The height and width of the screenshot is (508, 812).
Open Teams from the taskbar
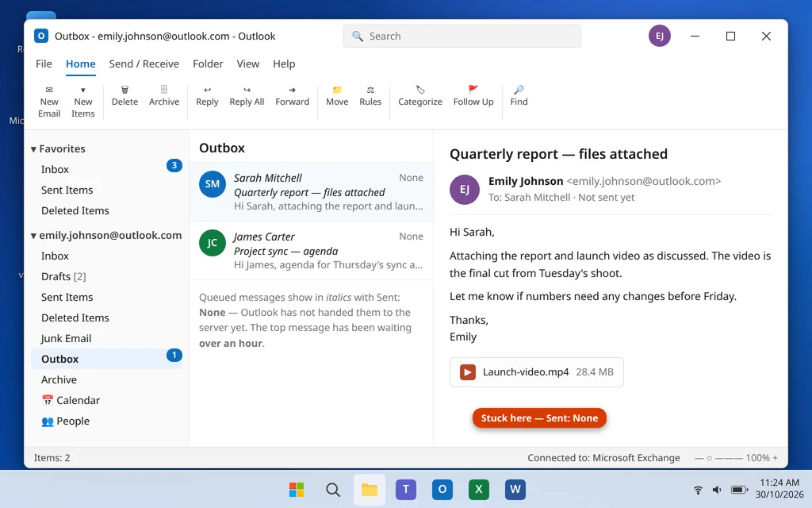(x=406, y=490)
